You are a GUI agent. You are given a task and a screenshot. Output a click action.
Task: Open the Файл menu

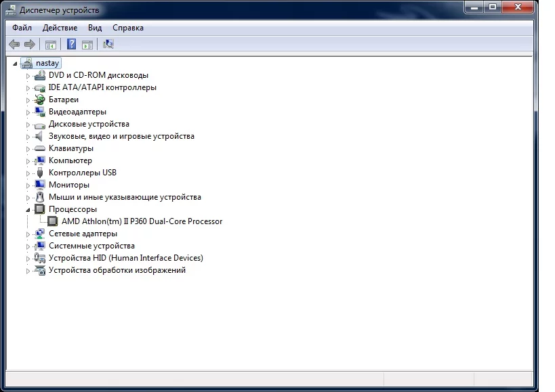coord(22,28)
